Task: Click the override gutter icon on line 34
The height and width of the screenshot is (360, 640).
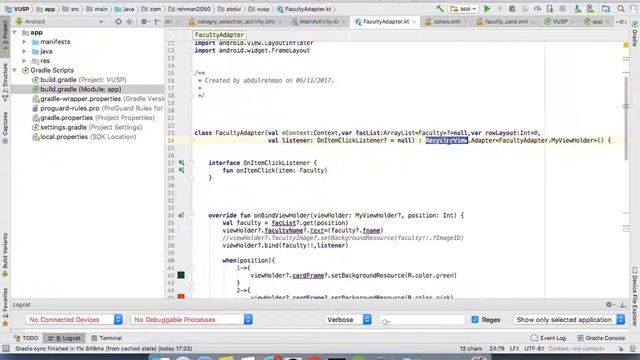Action: (x=181, y=215)
